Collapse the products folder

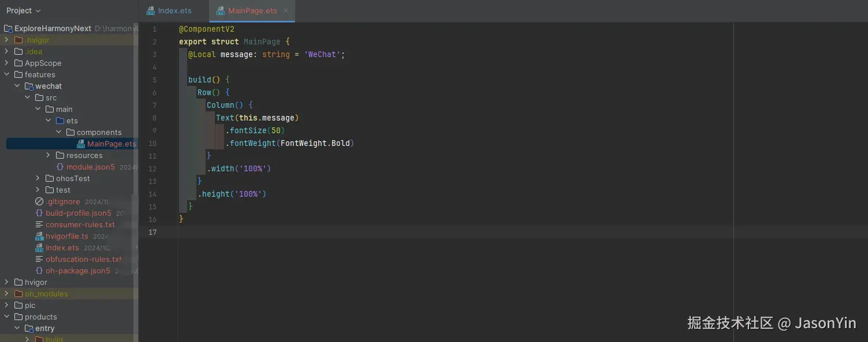pos(6,317)
